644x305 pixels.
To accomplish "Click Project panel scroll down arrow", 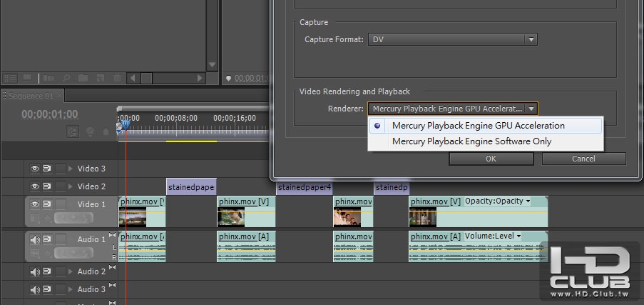I will coord(212,65).
